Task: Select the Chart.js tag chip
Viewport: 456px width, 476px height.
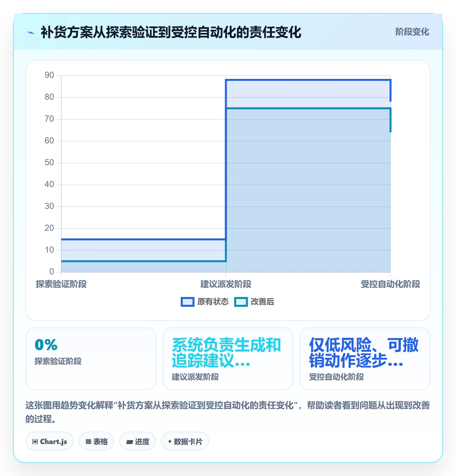Action: pyautogui.click(x=50, y=441)
